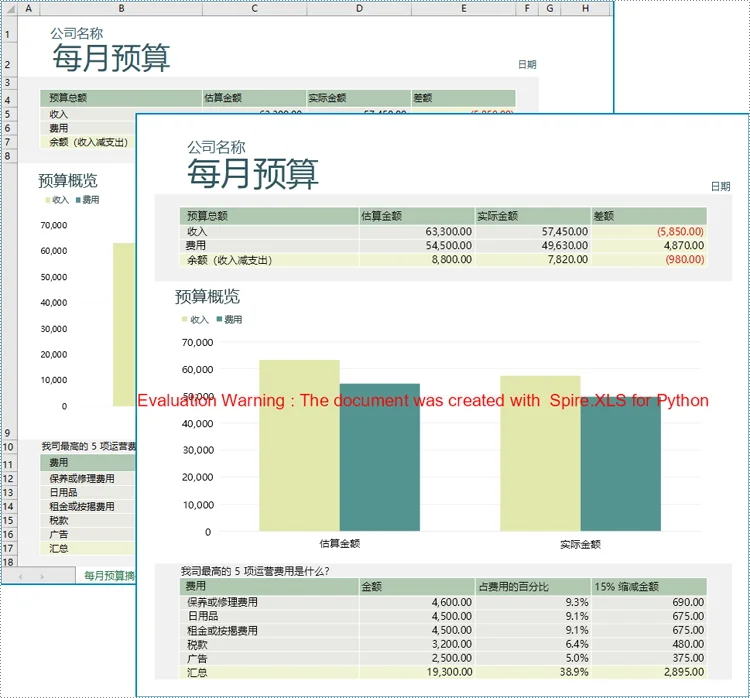The image size is (750, 698).
Task: Select column E header
Action: pos(463,9)
